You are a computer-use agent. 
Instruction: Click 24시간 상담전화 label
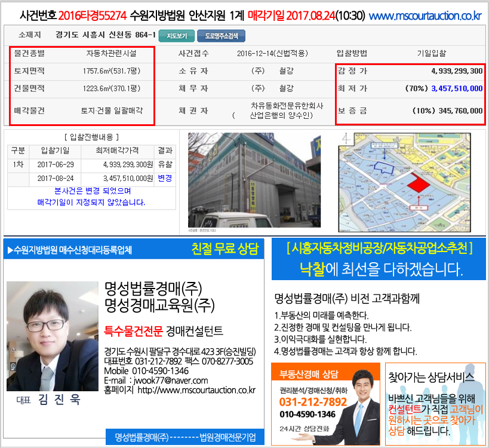[x=304, y=429]
